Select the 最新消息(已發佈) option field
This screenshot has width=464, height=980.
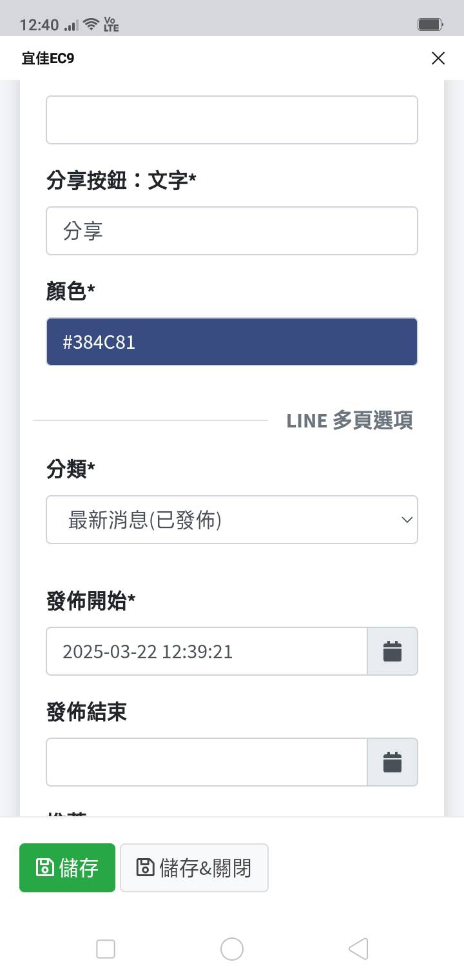193,520
